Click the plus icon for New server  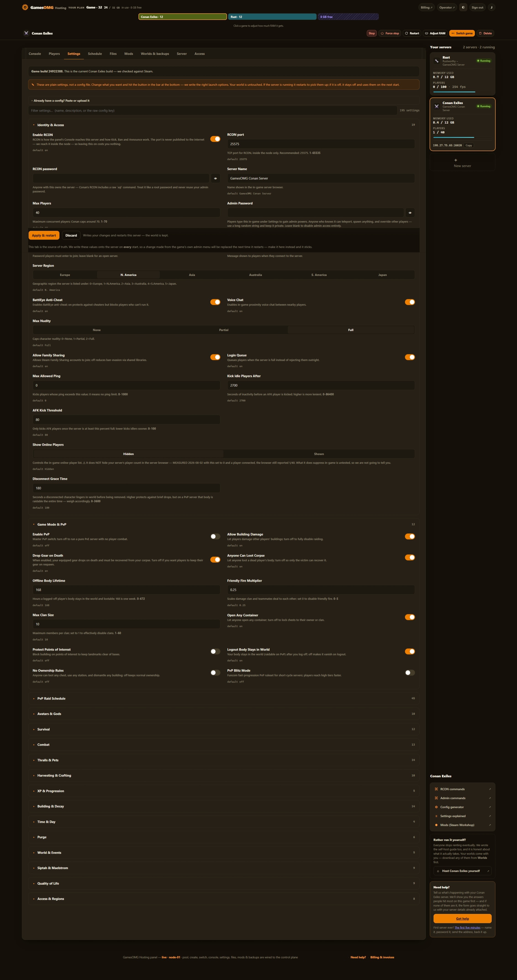pos(455,160)
